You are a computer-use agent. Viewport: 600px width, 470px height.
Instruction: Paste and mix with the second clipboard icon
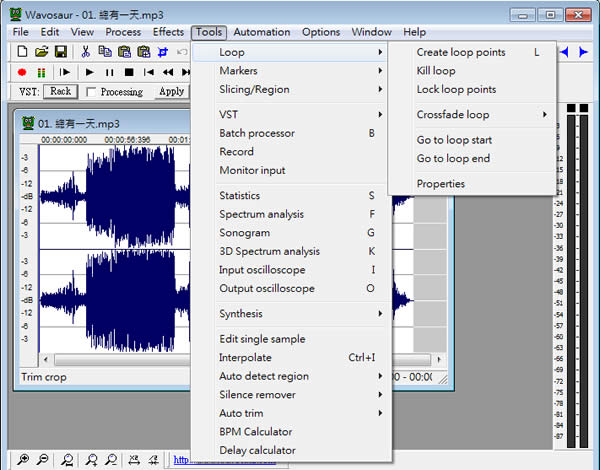[144, 51]
